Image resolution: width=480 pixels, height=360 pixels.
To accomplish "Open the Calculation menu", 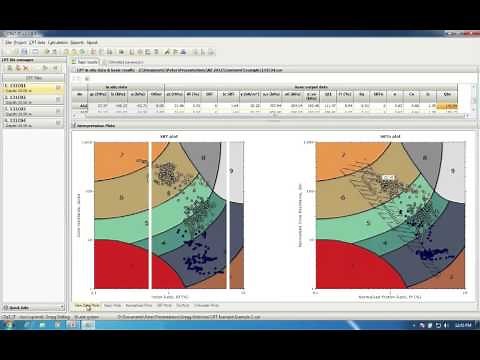I will point(58,43).
